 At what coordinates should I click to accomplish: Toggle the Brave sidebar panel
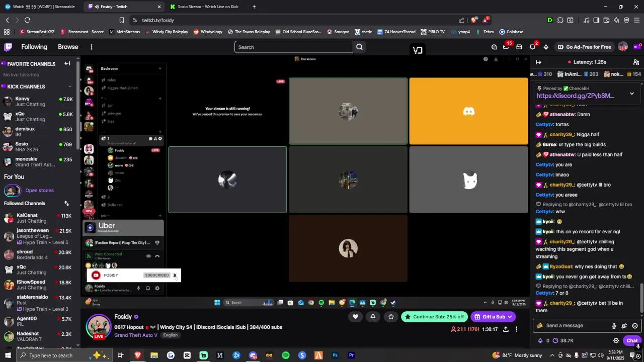(x=596, y=20)
